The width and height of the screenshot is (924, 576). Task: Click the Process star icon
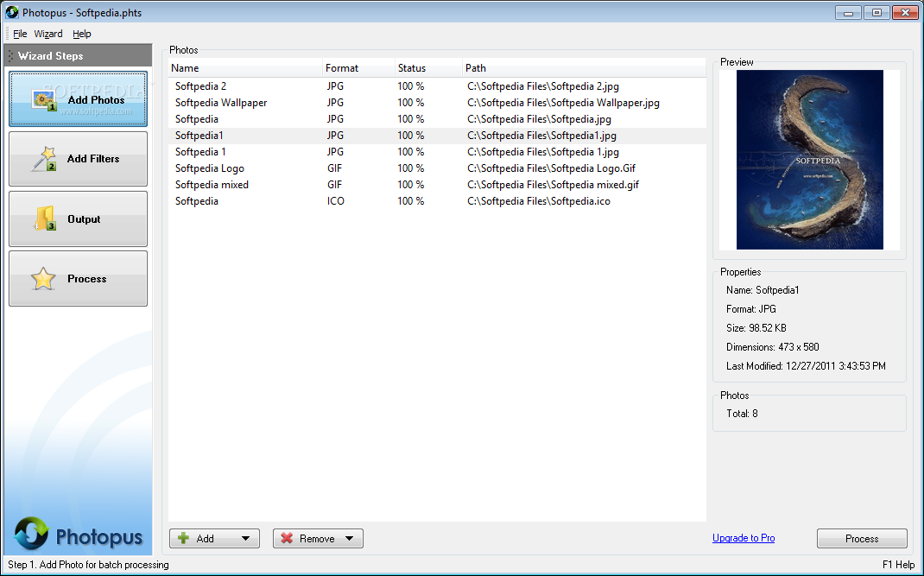pyautogui.click(x=43, y=279)
